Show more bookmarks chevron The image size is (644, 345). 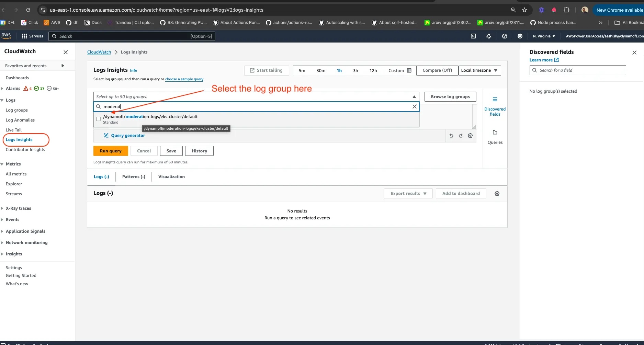(600, 23)
